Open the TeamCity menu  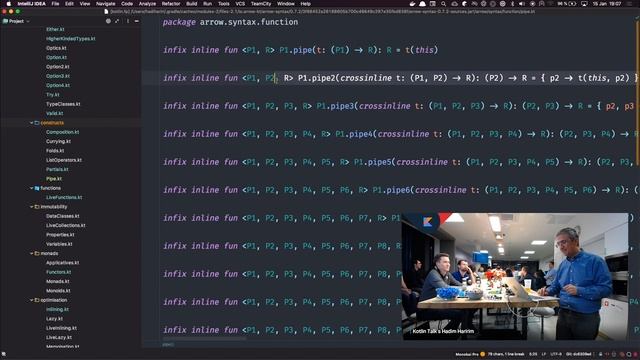click(261, 4)
